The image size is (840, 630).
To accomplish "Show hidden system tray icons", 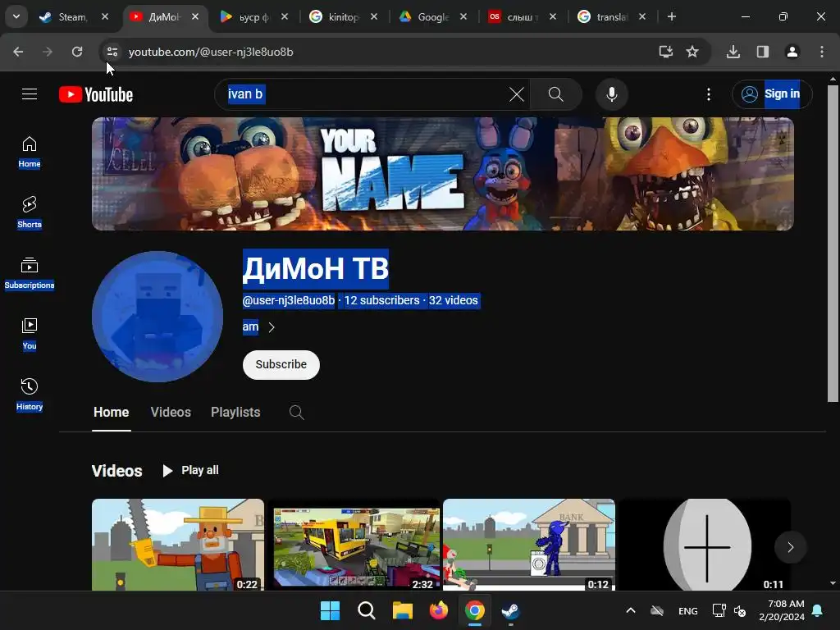I will (631, 610).
